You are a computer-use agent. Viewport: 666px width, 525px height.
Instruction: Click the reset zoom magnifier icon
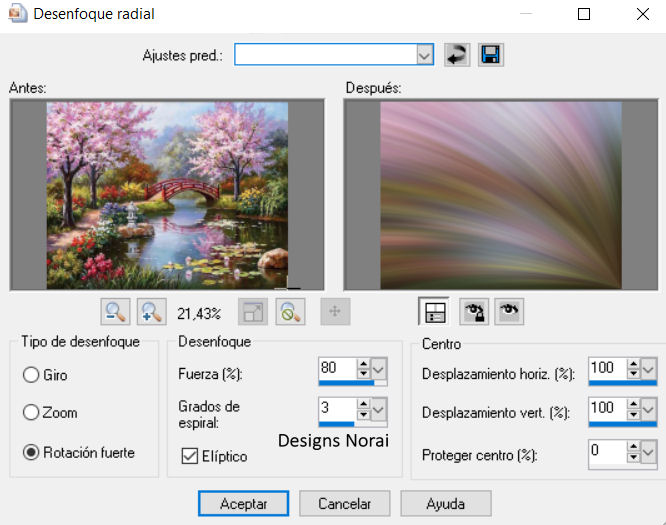point(290,312)
